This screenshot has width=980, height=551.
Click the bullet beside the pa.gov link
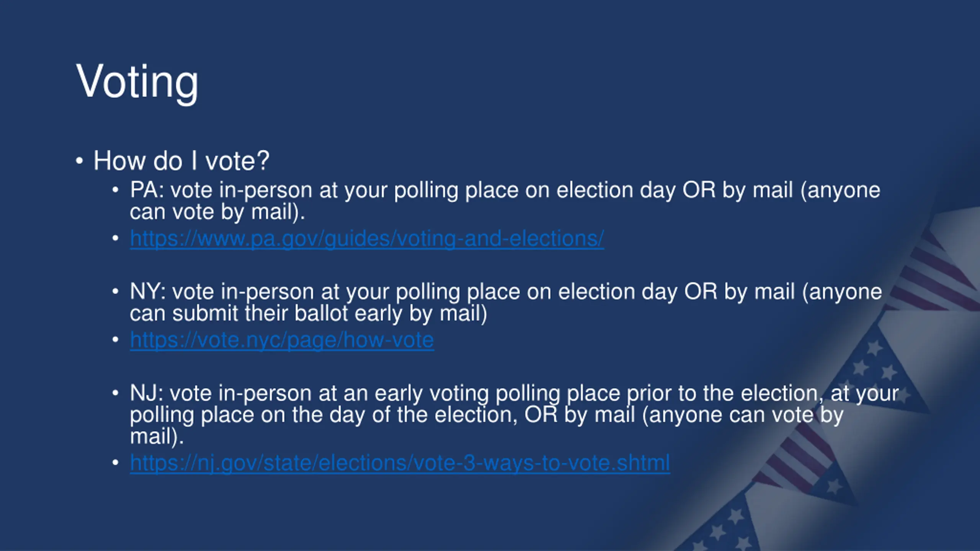pyautogui.click(x=116, y=239)
